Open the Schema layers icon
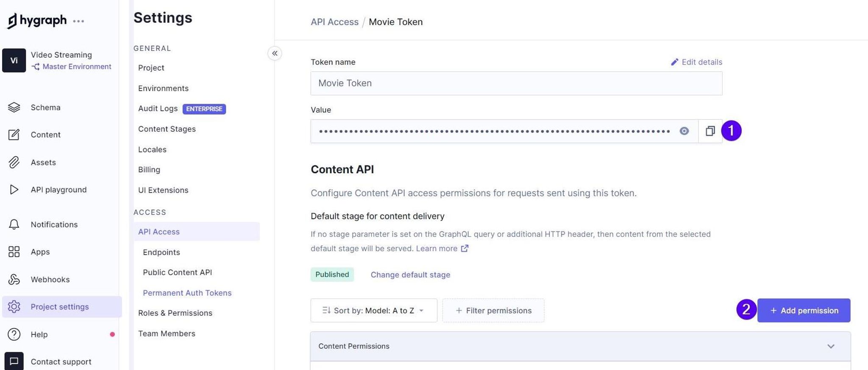The image size is (868, 370). 14,107
